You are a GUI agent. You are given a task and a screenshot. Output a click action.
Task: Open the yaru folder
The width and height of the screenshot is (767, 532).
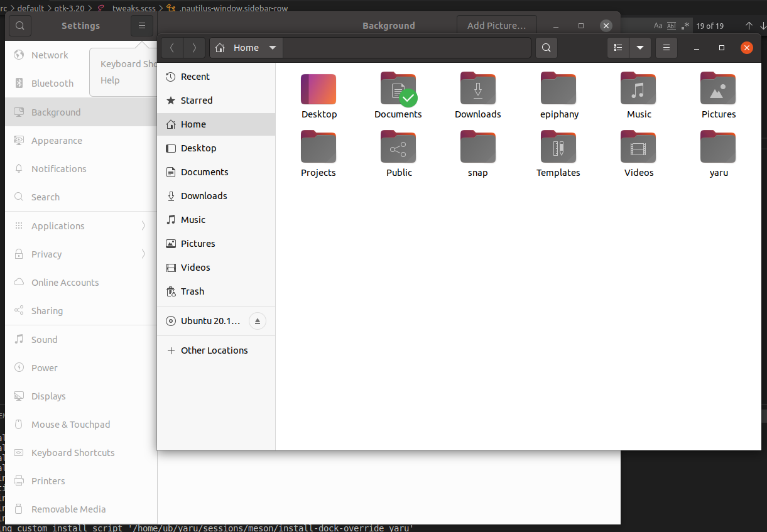(718, 147)
